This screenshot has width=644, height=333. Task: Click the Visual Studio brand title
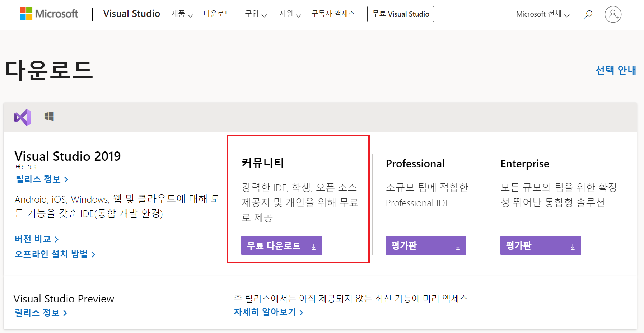click(x=131, y=14)
